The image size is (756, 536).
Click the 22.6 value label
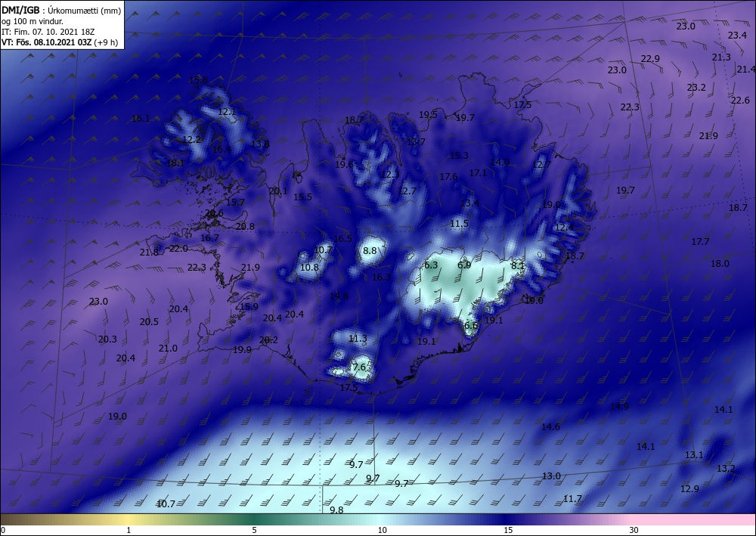(740, 101)
